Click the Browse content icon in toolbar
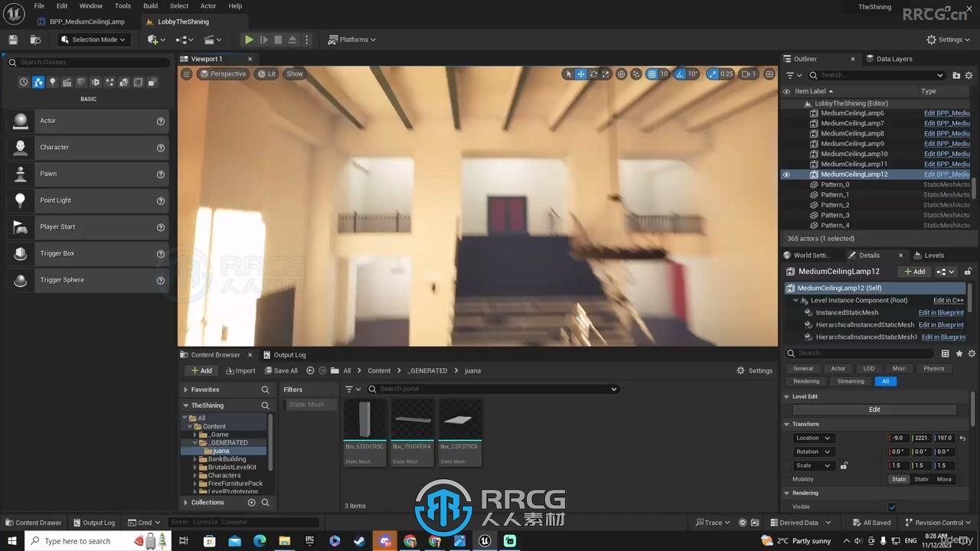This screenshot has height=551, width=980. [x=35, y=40]
